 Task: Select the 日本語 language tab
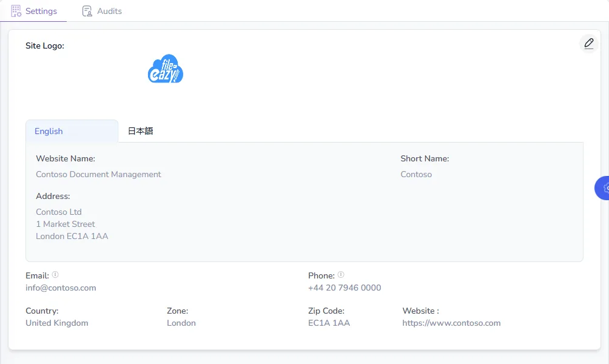(140, 131)
